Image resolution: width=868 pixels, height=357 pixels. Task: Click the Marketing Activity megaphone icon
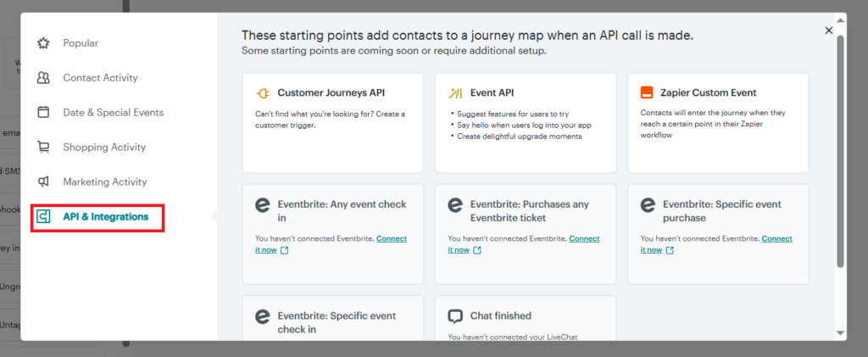tap(43, 182)
